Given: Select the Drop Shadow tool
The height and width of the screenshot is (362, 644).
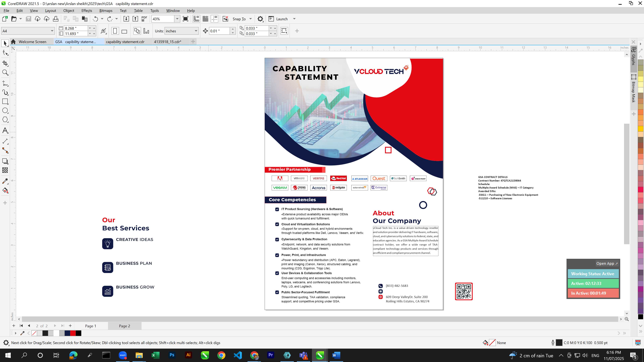Looking at the screenshot, I should (x=5, y=161).
